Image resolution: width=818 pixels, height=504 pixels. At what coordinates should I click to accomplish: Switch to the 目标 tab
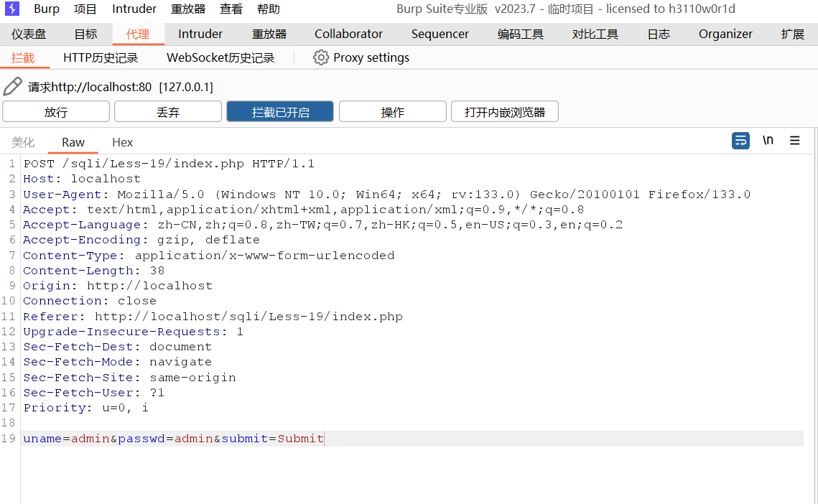85,34
